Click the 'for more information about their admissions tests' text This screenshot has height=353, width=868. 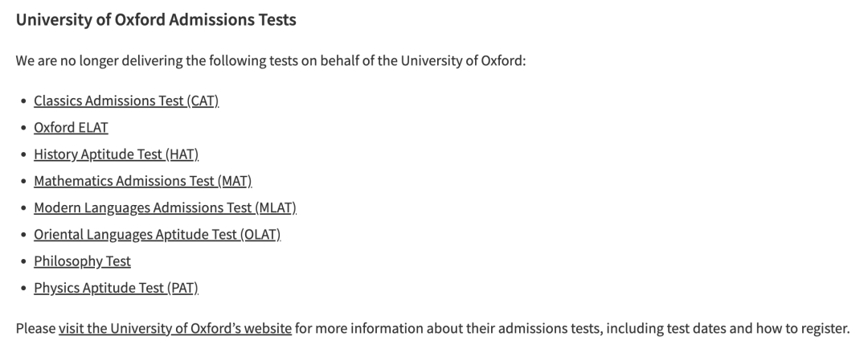pyautogui.click(x=448, y=328)
